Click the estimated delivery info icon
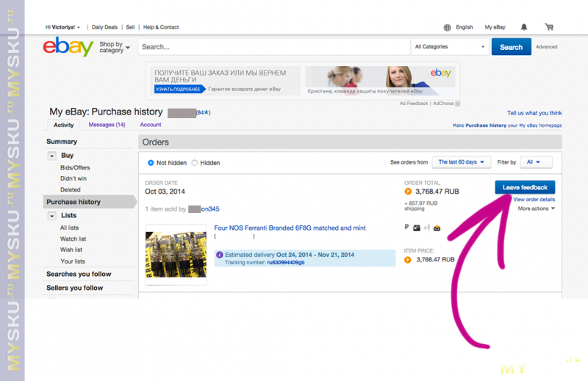The image size is (588, 381). 219,255
